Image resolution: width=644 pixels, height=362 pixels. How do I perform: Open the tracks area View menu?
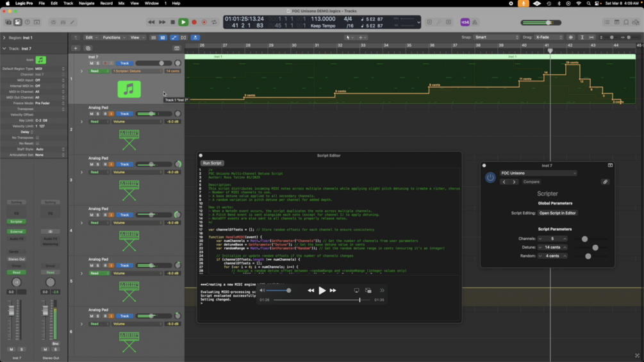point(137,37)
